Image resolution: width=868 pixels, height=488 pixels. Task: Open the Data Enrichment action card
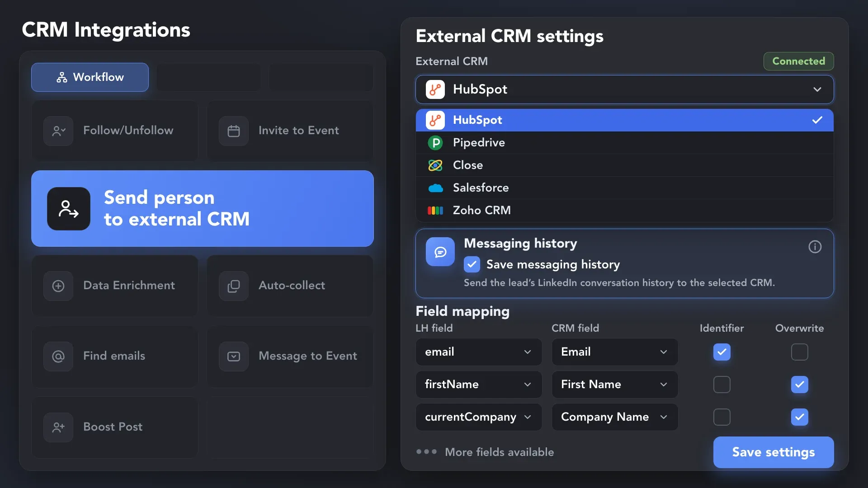coord(115,286)
